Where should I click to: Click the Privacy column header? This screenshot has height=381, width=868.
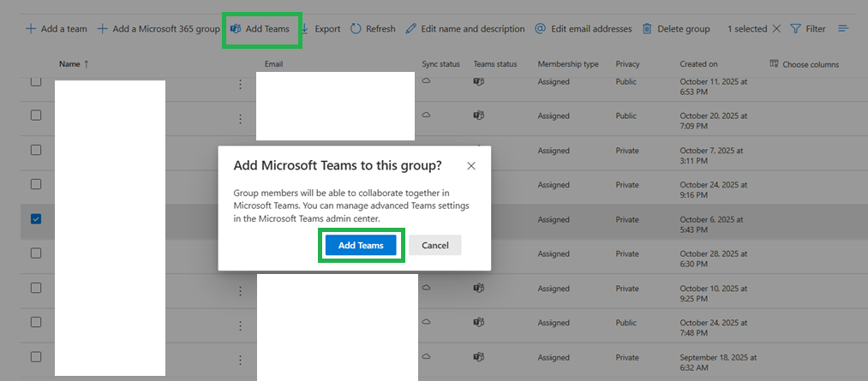[627, 64]
